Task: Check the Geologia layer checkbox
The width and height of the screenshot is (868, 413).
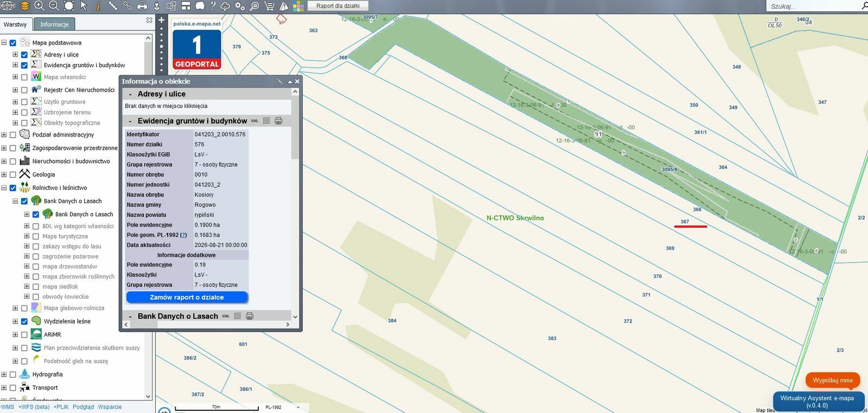Action: 13,175
